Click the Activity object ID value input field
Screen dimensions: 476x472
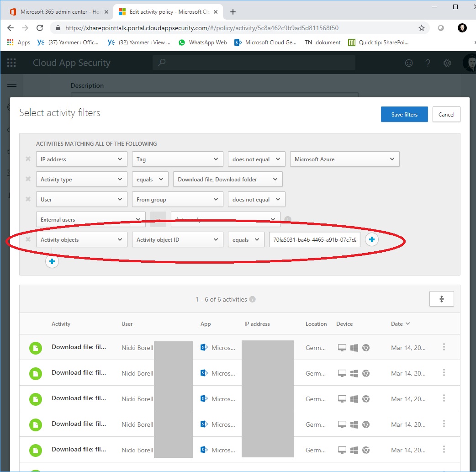pos(314,239)
